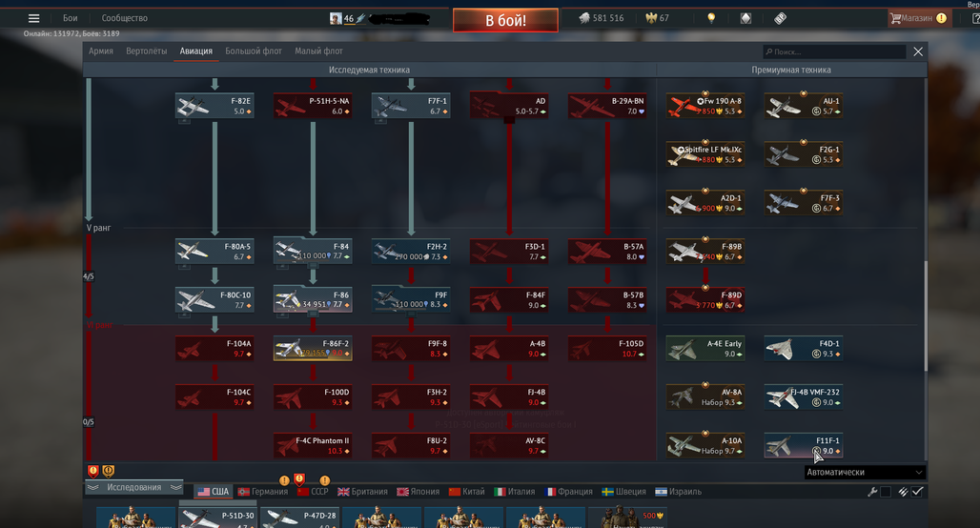
Task: Select the Швеция nation tab
Action: pyautogui.click(x=624, y=492)
